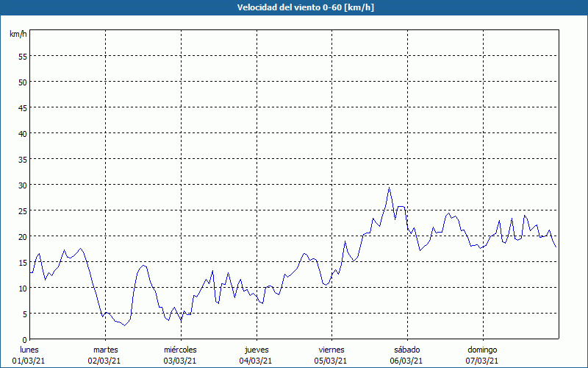
Task: Select the 40 value on the y-axis
Action: pos(23,134)
